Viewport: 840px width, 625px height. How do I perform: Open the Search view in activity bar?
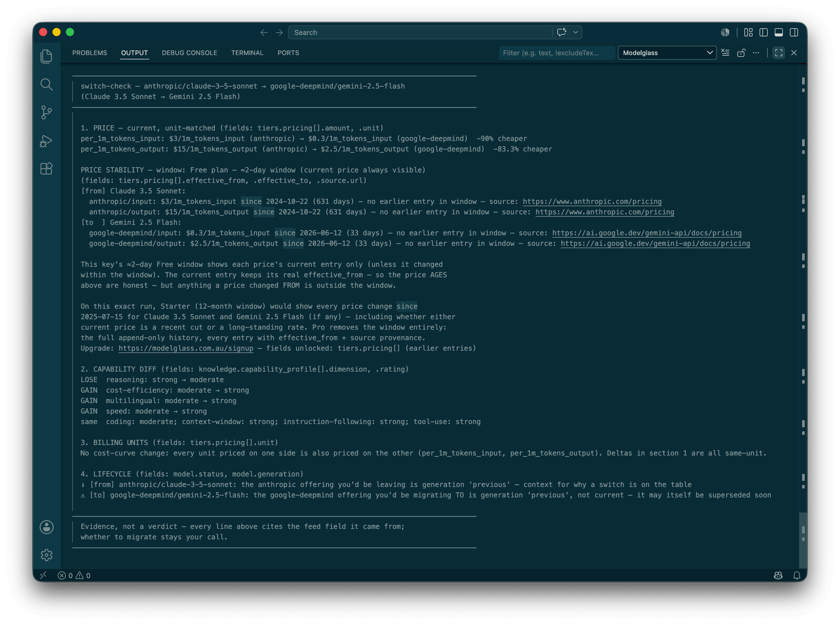tap(46, 84)
